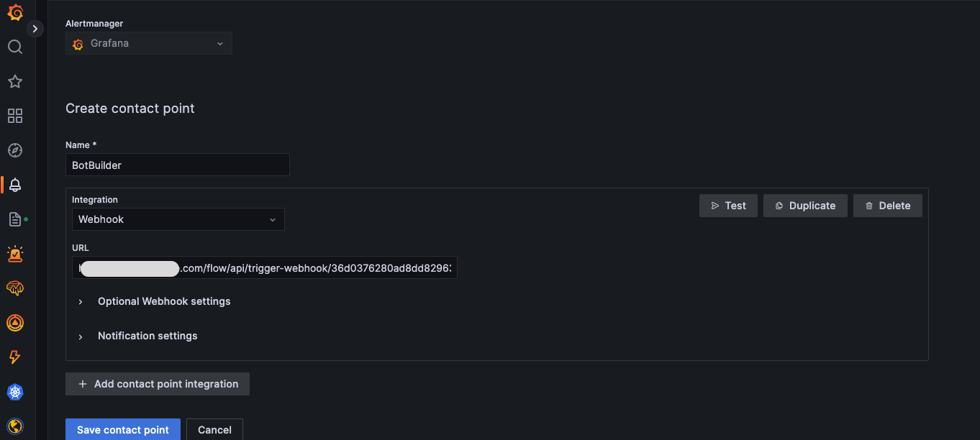
Task: Open the Integration dropdown showing Webhook
Action: 178,219
